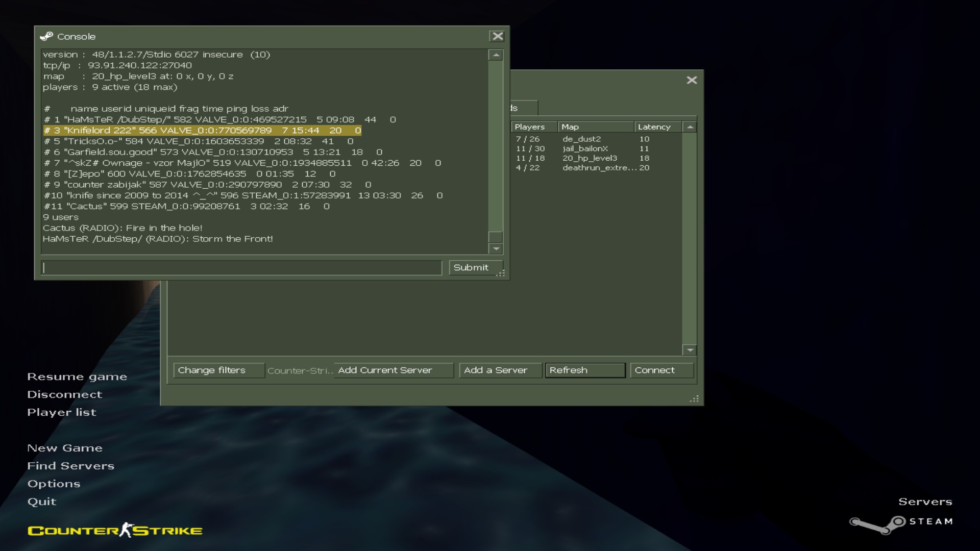The image size is (980, 551).
Task: Select the de_dust2 server row
Action: point(596,139)
